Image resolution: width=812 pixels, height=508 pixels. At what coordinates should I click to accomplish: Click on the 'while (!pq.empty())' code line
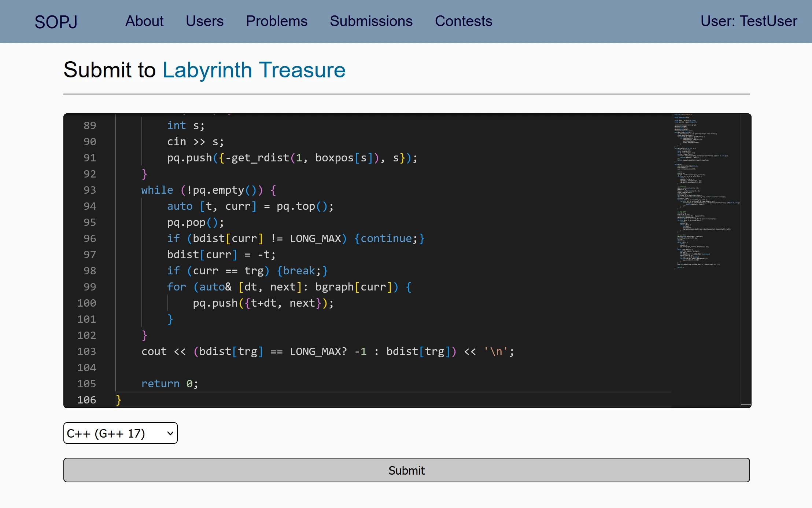coord(208,190)
